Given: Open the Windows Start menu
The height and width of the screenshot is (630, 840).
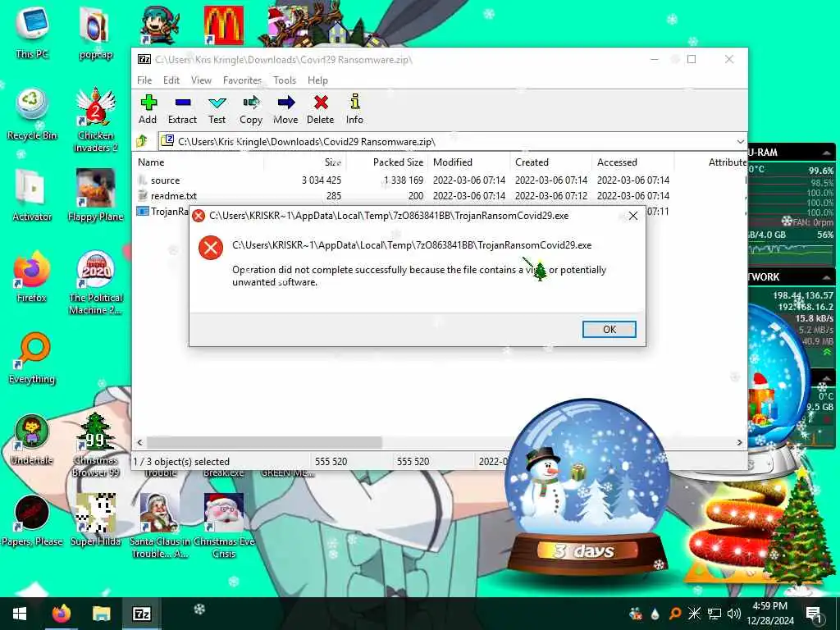Looking at the screenshot, I should [20, 614].
